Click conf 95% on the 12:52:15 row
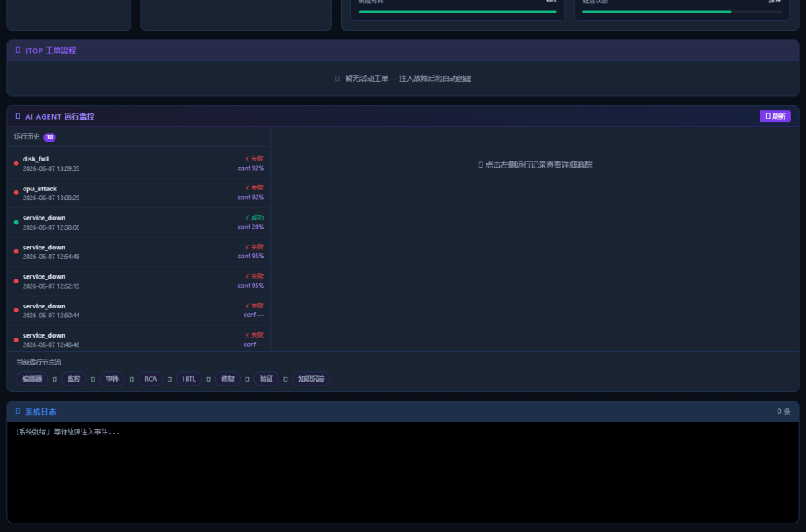This screenshot has width=806, height=532. click(251, 286)
